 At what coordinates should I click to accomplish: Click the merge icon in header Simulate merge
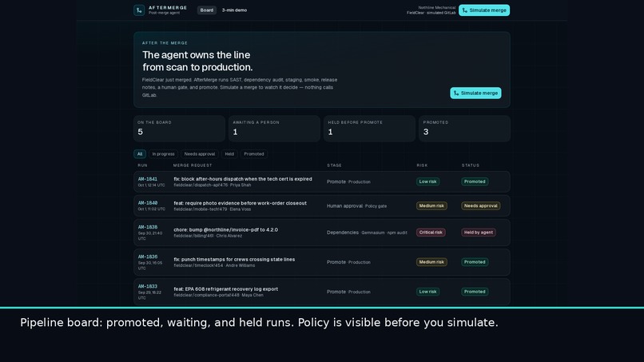click(465, 10)
